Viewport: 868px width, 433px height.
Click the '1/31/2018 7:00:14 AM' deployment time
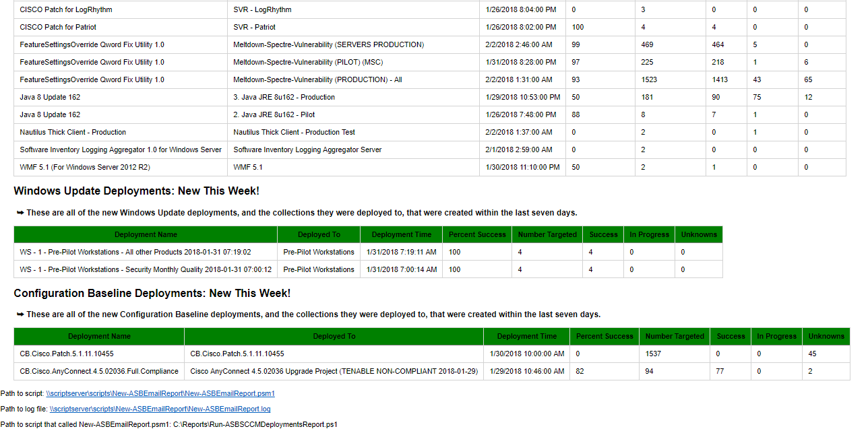click(x=402, y=270)
